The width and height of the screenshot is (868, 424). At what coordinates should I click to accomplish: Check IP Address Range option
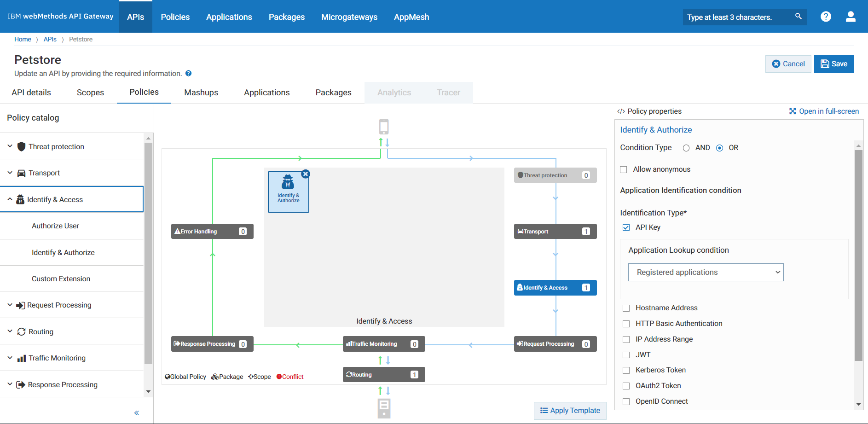point(626,339)
